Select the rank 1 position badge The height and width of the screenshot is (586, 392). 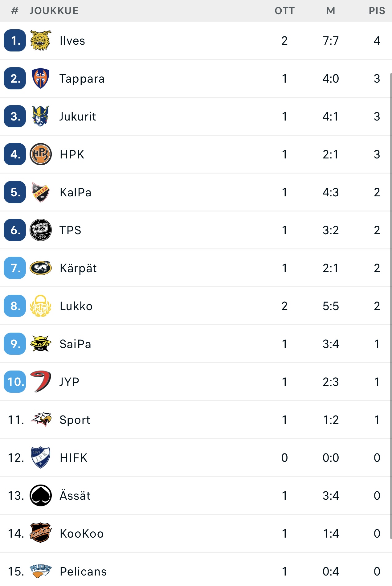15,40
